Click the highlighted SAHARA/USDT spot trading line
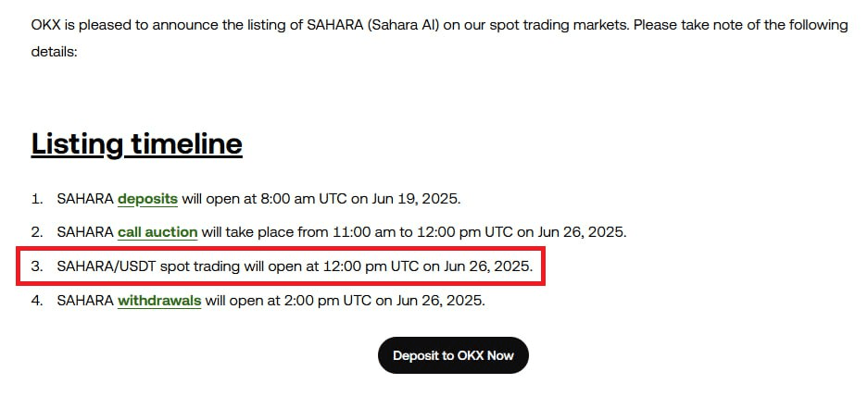 pos(282,267)
